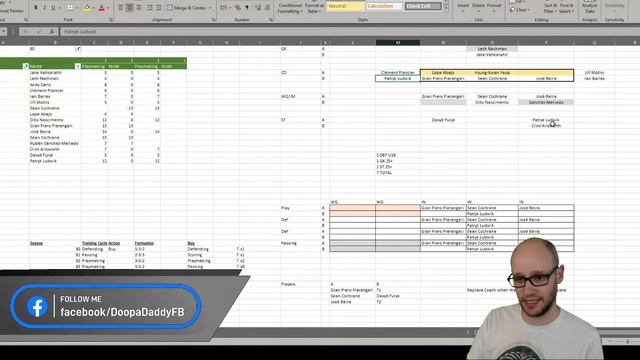Open the Sensitivity menu

point(614,7)
